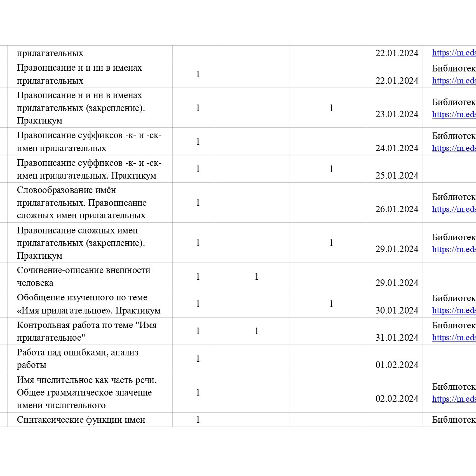This screenshot has width=476, height=476.
Task: Select the date cell 02.02.2024
Action: tap(397, 399)
